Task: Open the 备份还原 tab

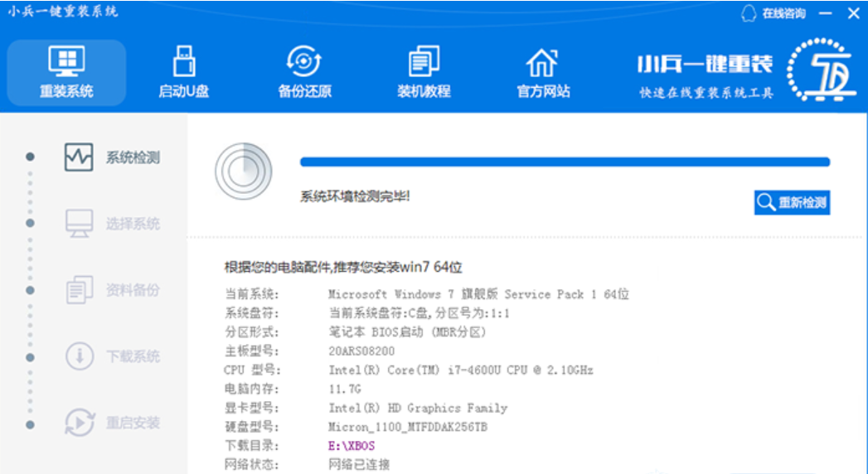Action: (304, 72)
